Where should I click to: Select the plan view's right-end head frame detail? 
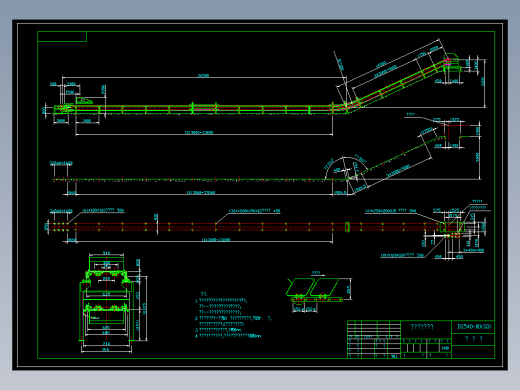pyautogui.click(x=453, y=227)
